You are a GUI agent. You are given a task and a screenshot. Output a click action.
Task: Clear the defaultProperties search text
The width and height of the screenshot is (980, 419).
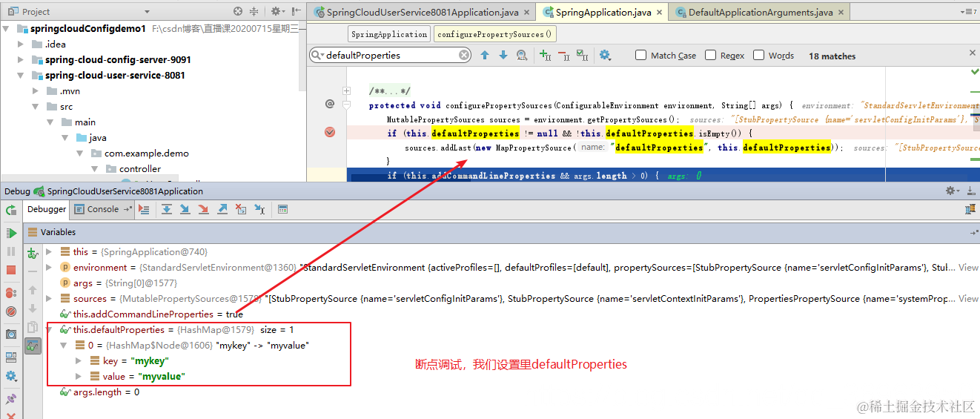coord(464,55)
